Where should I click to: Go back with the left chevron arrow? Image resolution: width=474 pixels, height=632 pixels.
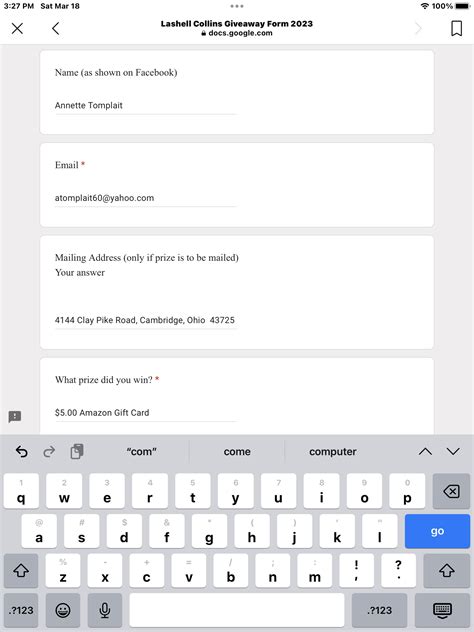click(x=56, y=29)
